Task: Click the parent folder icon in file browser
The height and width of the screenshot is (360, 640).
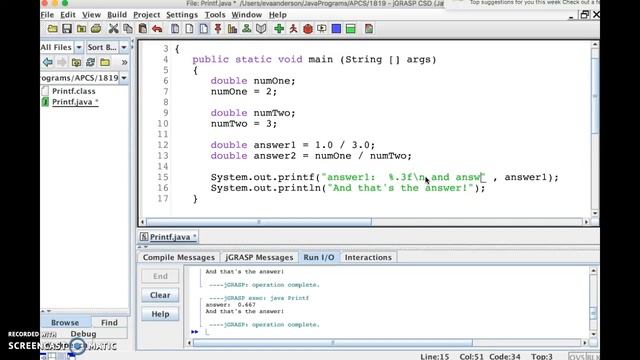Action: point(76,62)
